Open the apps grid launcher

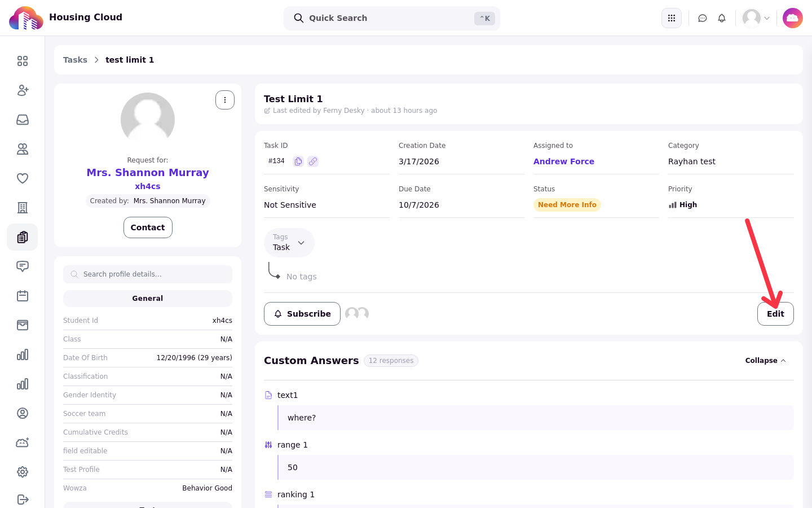tap(672, 18)
